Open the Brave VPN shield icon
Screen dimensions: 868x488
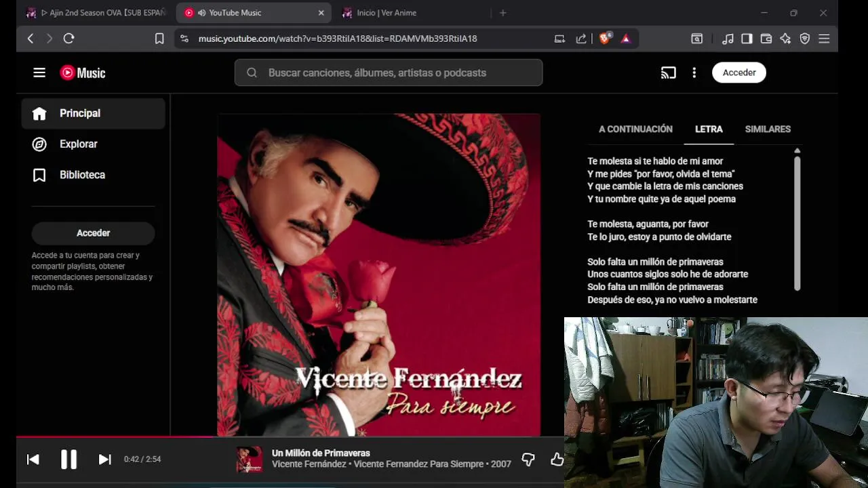pyautogui.click(x=805, y=39)
